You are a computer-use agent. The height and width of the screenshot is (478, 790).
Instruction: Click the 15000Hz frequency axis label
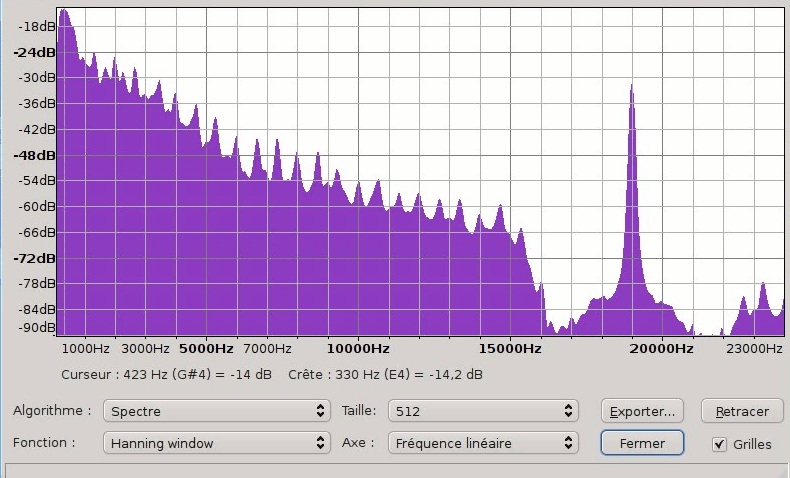510,349
